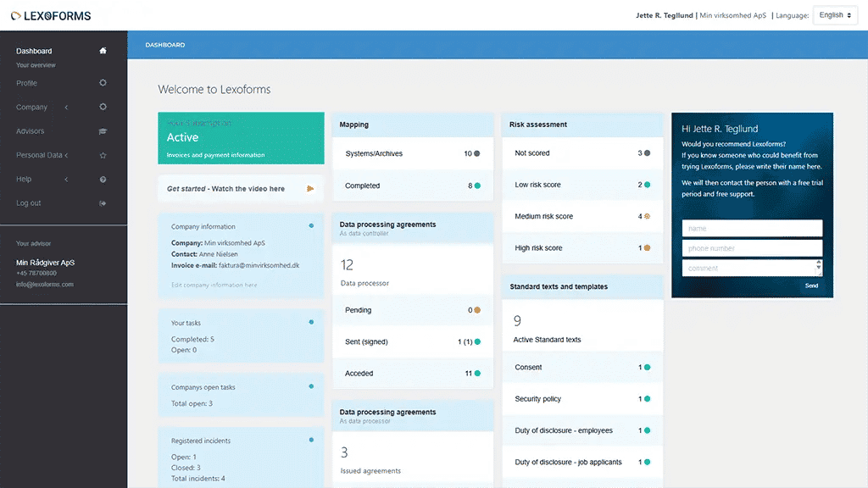Click the Lexoforms logo

(x=51, y=16)
